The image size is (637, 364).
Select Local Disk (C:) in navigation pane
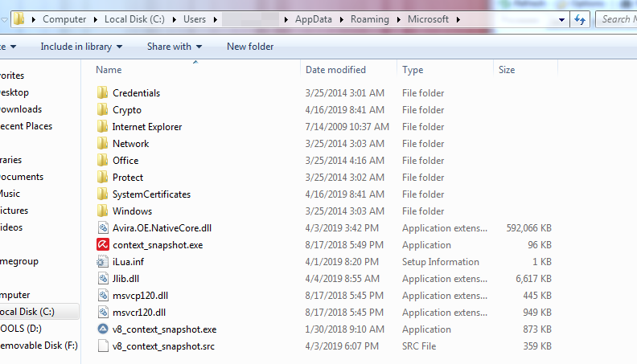click(27, 312)
